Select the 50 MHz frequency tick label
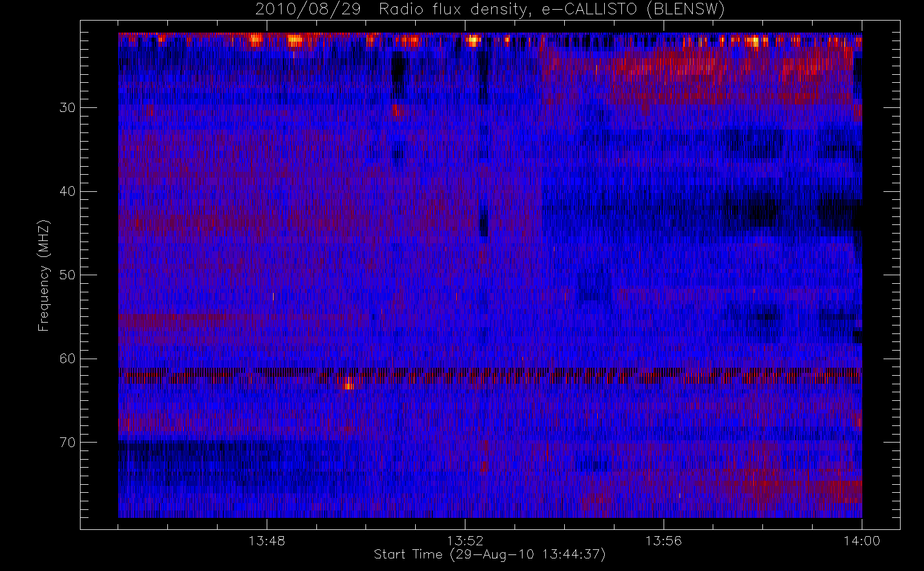 pyautogui.click(x=67, y=275)
